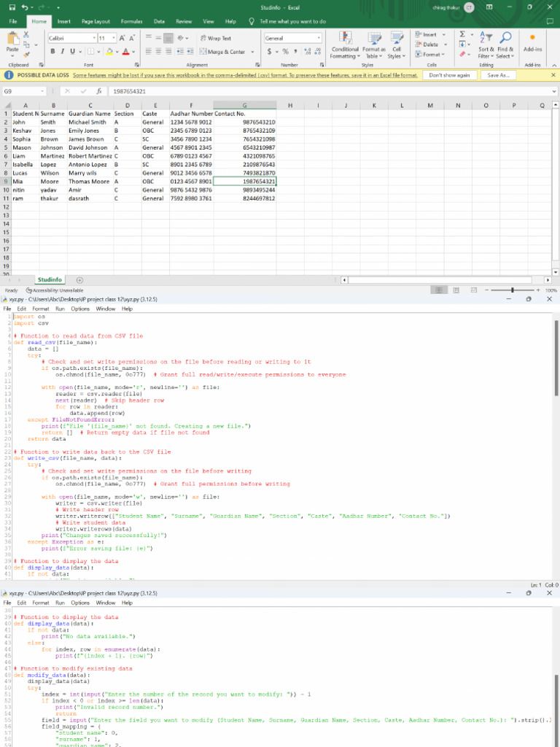Viewport: 560px width, 747px height.
Task: Open the Formulas ribbon tab
Action: (x=131, y=22)
